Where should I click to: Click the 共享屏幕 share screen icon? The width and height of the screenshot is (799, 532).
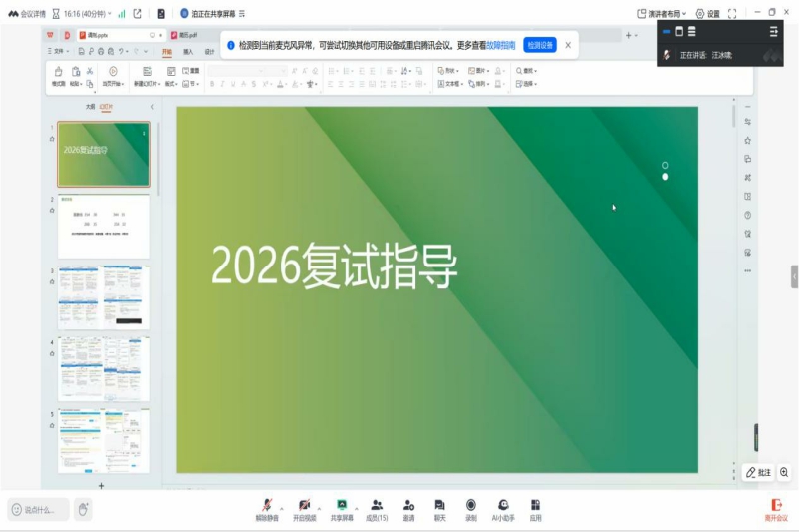pos(342,506)
